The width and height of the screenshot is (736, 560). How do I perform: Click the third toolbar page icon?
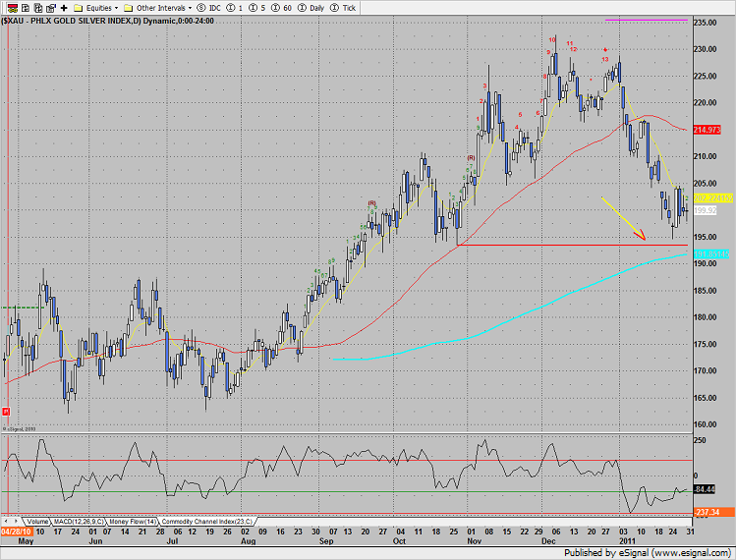[36, 6]
